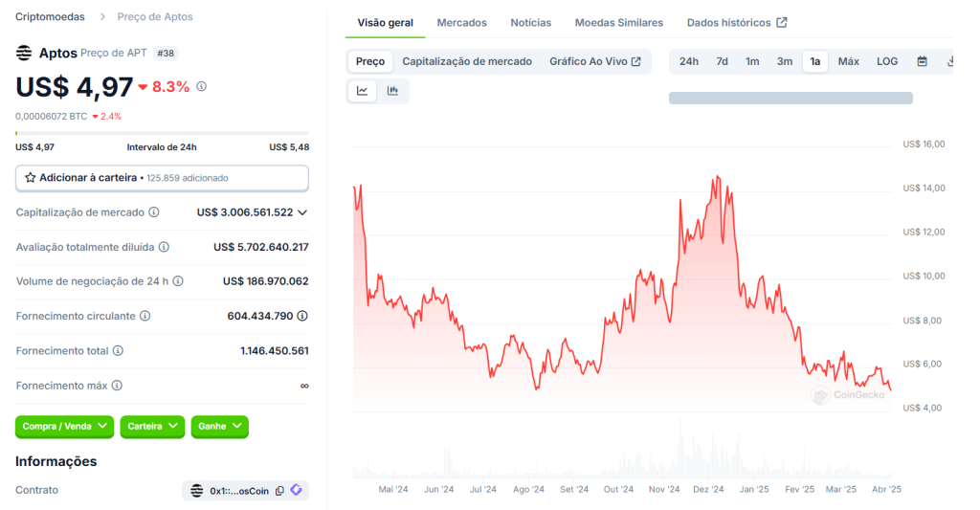Copy the contract address icon

(279, 491)
